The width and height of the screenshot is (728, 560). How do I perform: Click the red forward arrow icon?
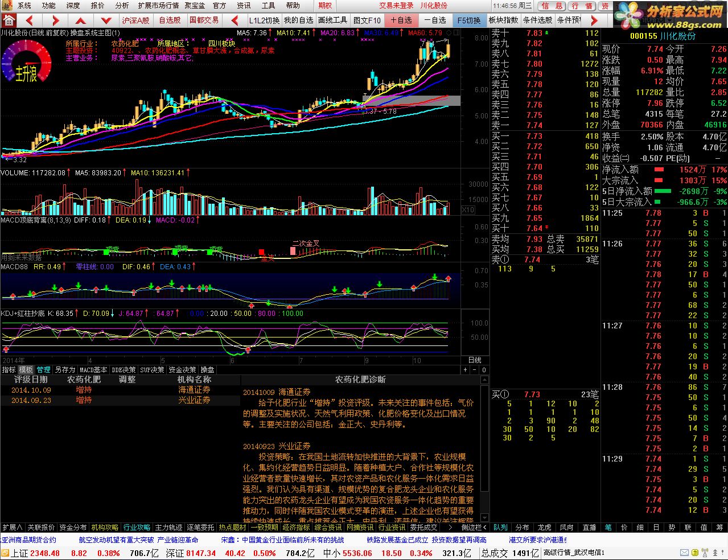[x=55, y=20]
